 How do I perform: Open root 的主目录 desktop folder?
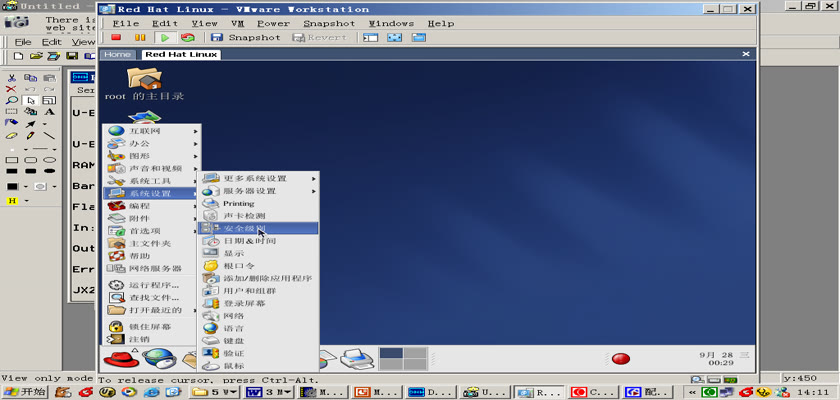144,84
